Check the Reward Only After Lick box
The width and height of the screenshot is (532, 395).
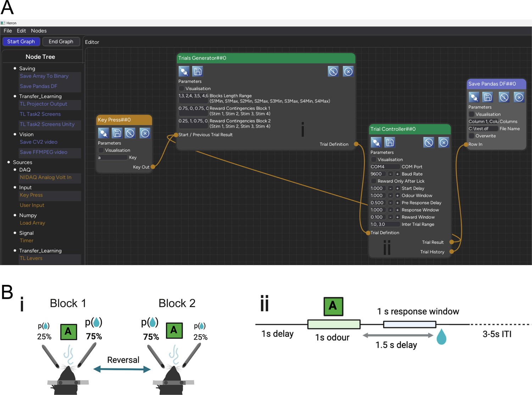click(374, 181)
